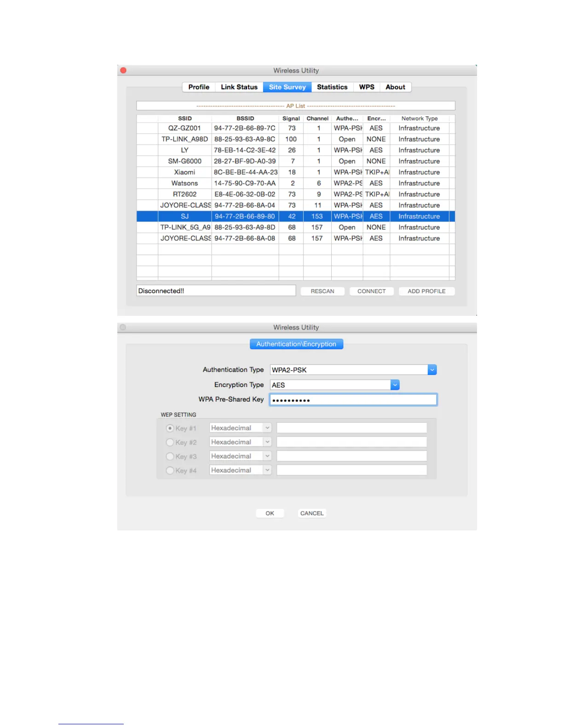Screen dimensions: 563x728
Task: Click BSSID 94-77-2B-66-8A-04 cell
Action: tap(245, 205)
